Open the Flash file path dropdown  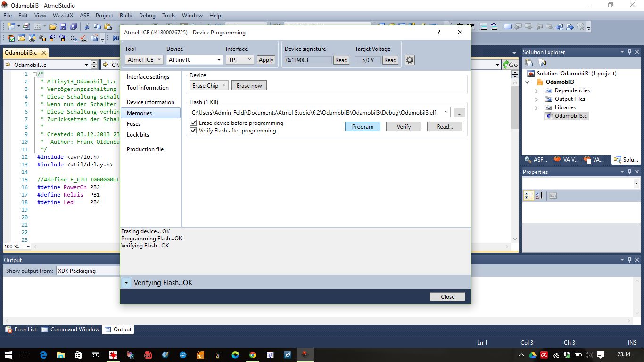(x=446, y=113)
